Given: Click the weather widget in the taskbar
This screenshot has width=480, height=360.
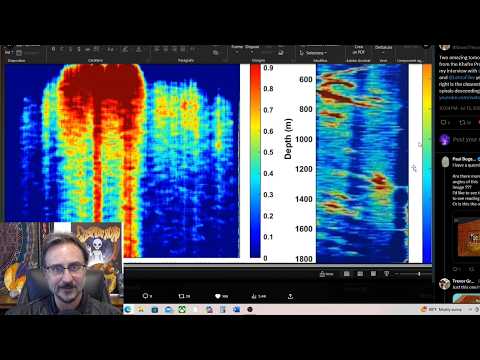Looking at the screenshot, I should coord(441,310).
